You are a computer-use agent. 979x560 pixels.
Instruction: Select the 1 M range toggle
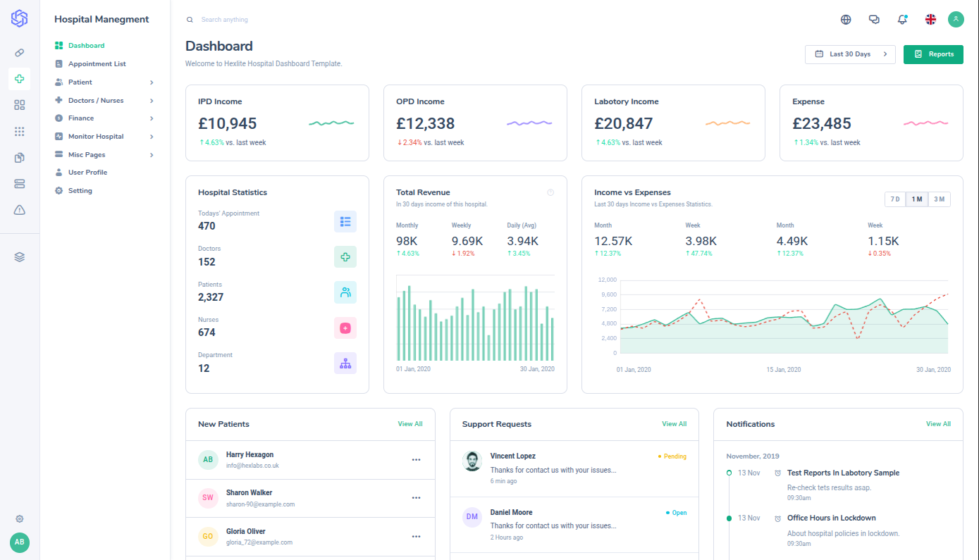pyautogui.click(x=917, y=199)
